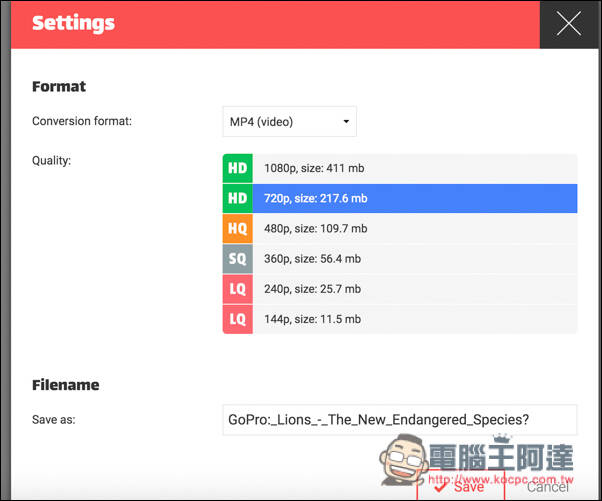Click the green HD badge for 1080p

(238, 168)
